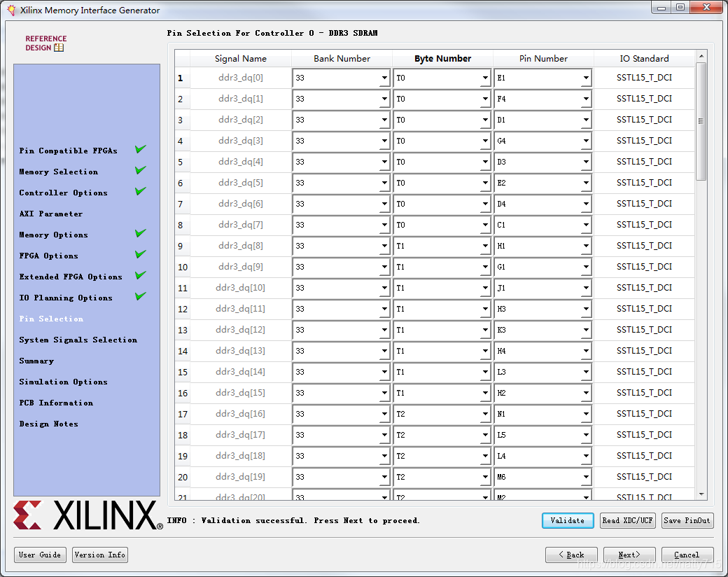The image size is (728, 577).
Task: Select Pin Selection step in sidebar
Action: 51,319
